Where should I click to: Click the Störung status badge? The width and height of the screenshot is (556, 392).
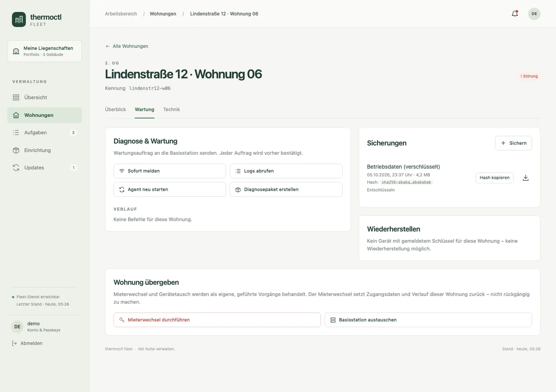[529, 76]
